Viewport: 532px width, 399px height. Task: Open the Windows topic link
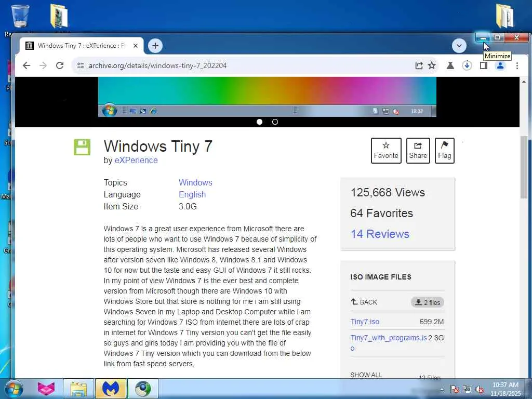[195, 182]
